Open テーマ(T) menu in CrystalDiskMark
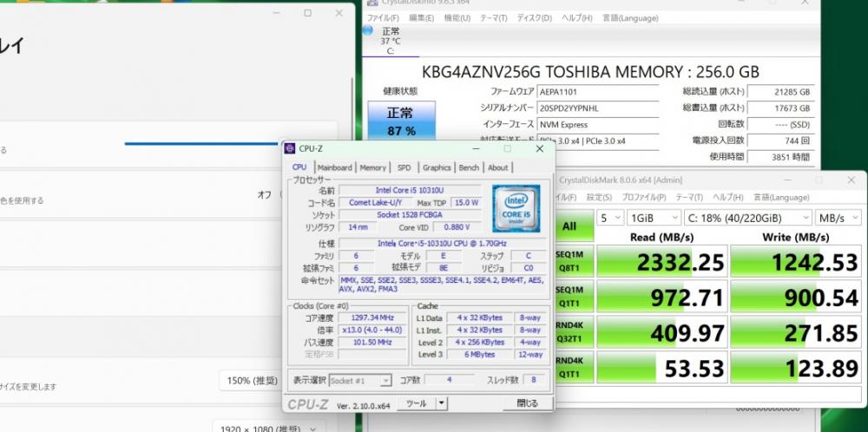Screen dimensions: 868x432 point(689,197)
